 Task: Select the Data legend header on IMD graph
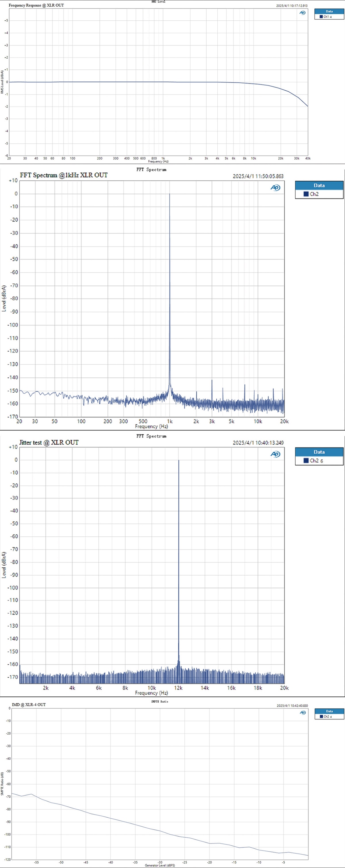pyautogui.click(x=329, y=711)
